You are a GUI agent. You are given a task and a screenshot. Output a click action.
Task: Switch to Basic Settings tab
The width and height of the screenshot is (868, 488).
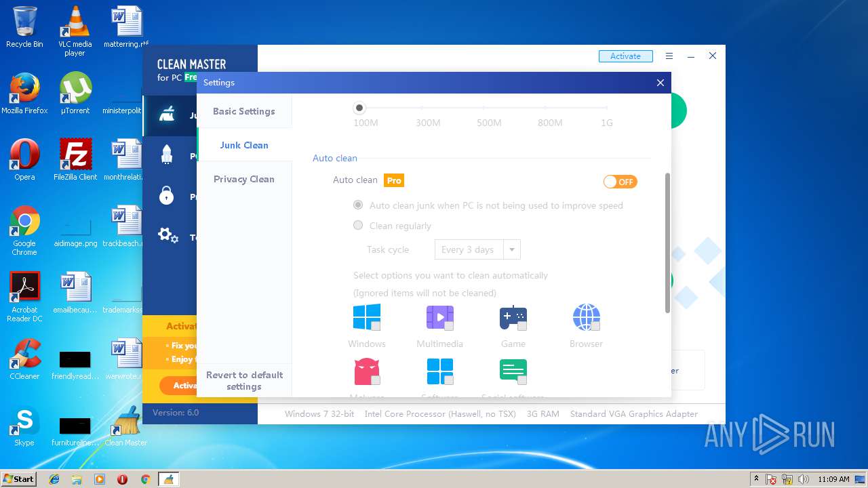tap(244, 111)
